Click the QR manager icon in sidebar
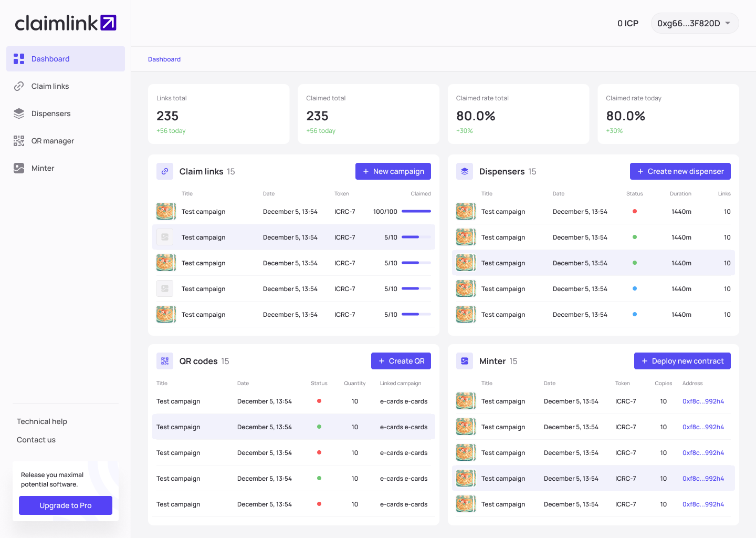Viewport: 756px width, 538px height. pyautogui.click(x=19, y=141)
